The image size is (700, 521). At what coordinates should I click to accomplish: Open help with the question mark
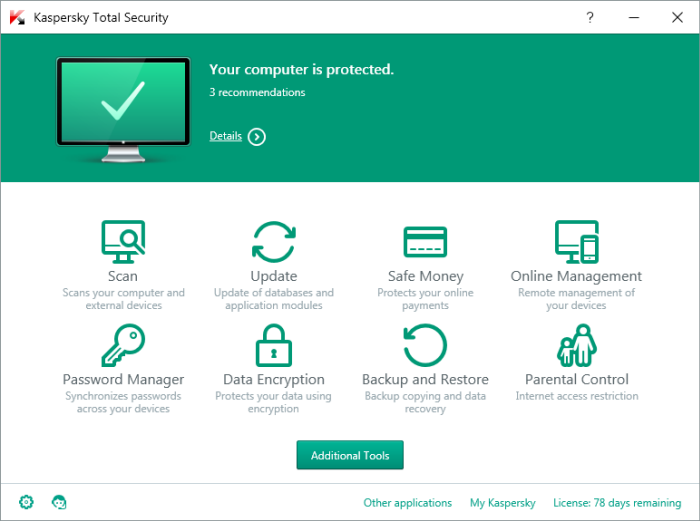coord(590,17)
